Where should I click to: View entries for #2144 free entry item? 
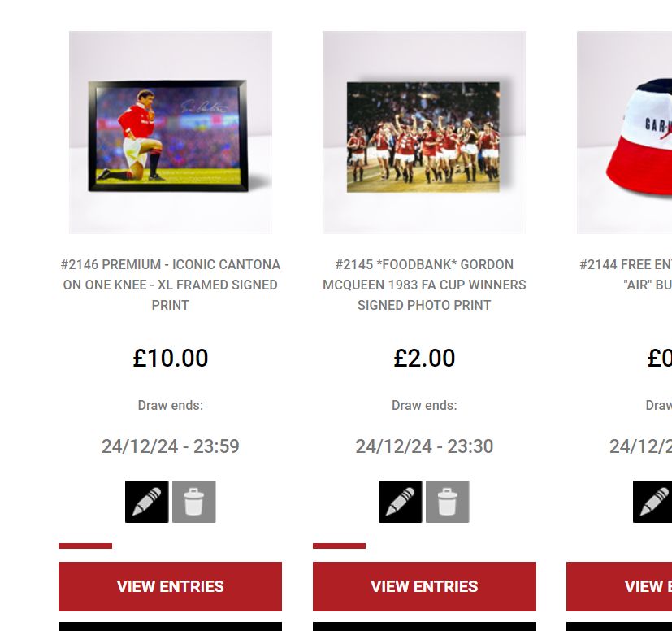[x=619, y=586]
